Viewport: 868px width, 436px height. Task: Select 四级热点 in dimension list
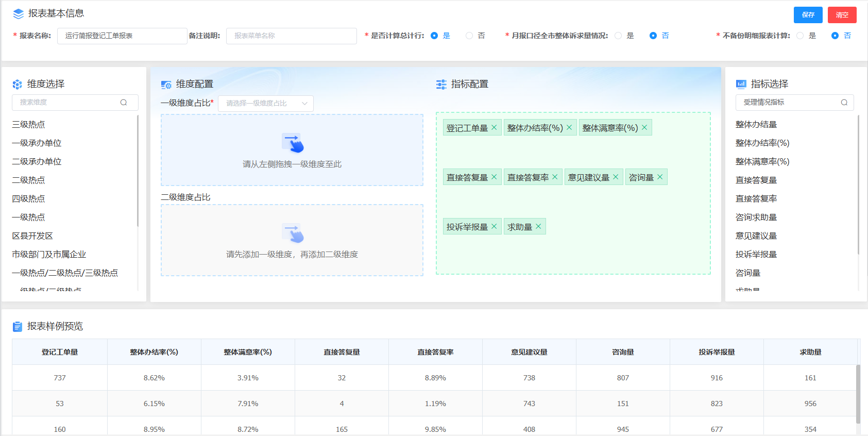click(x=28, y=198)
